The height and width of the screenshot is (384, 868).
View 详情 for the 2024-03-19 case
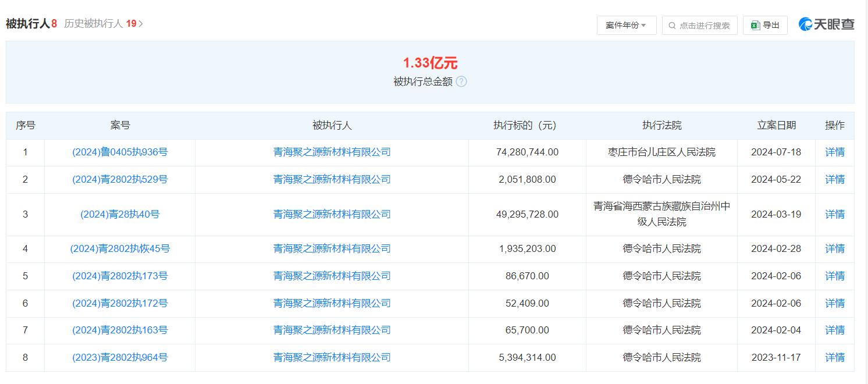(834, 214)
